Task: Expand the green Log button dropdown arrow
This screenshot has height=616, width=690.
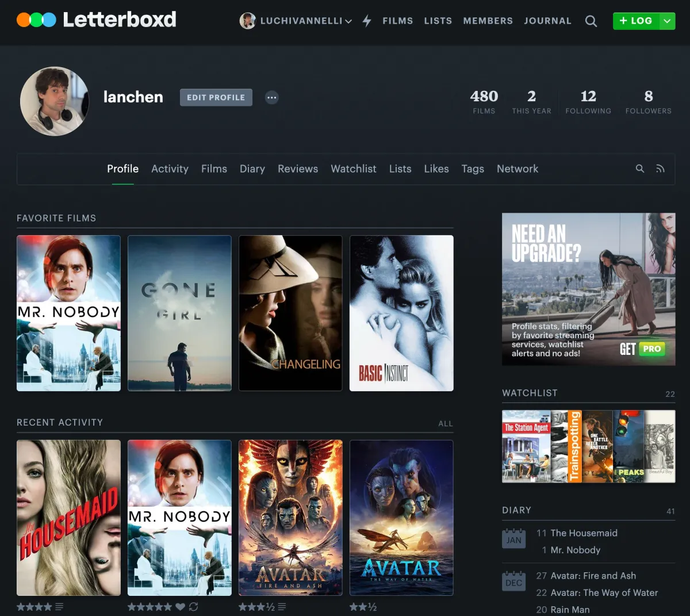Action: tap(667, 21)
